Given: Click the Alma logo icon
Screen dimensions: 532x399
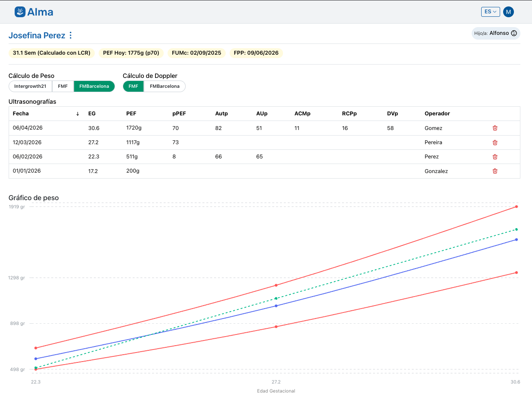Looking at the screenshot, I should (x=20, y=12).
